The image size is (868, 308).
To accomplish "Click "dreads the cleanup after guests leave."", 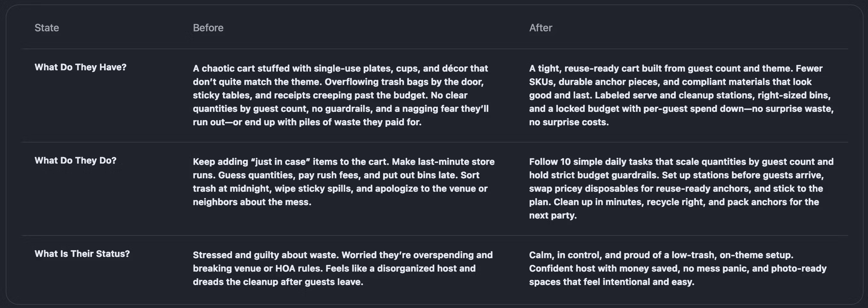I will point(278,282).
